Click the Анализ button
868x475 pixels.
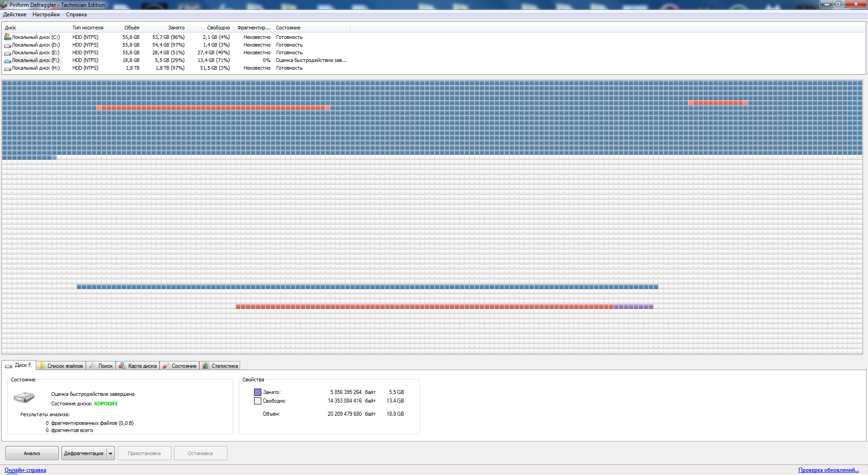tap(32, 453)
